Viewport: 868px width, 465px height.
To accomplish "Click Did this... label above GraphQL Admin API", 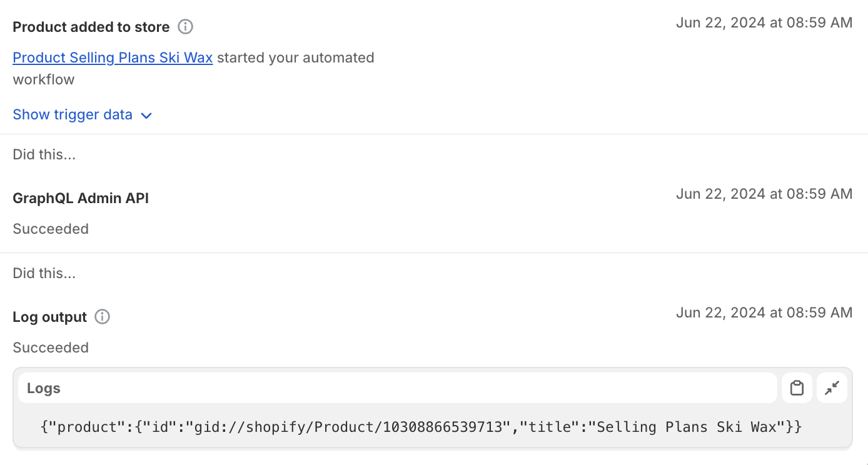I will point(44,154).
